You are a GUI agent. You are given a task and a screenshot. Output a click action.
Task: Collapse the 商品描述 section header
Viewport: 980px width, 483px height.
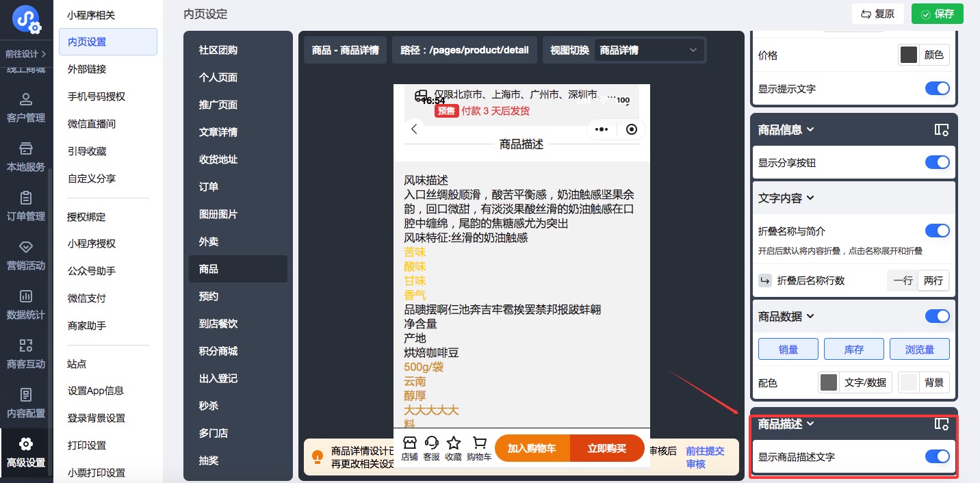tap(786, 424)
